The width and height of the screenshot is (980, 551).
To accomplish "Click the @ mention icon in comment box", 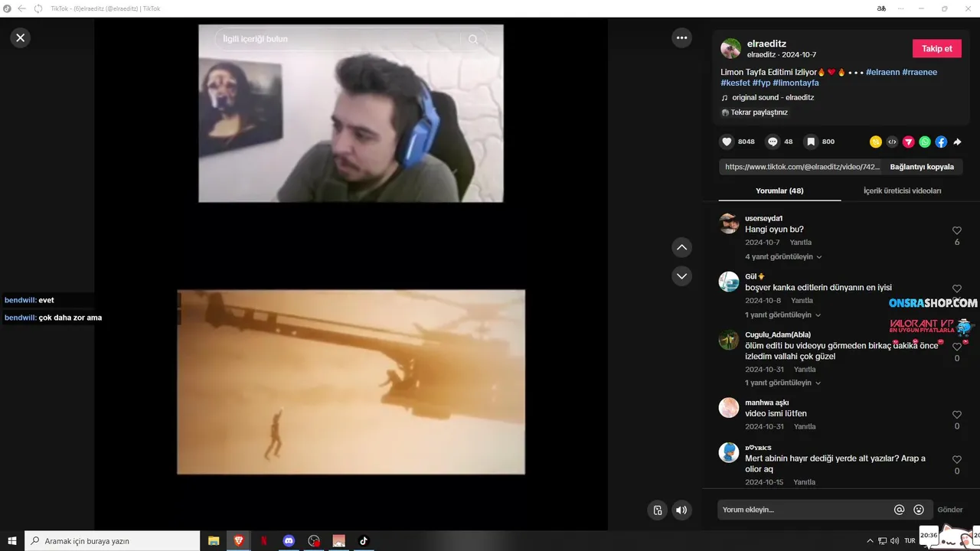I will pyautogui.click(x=900, y=510).
